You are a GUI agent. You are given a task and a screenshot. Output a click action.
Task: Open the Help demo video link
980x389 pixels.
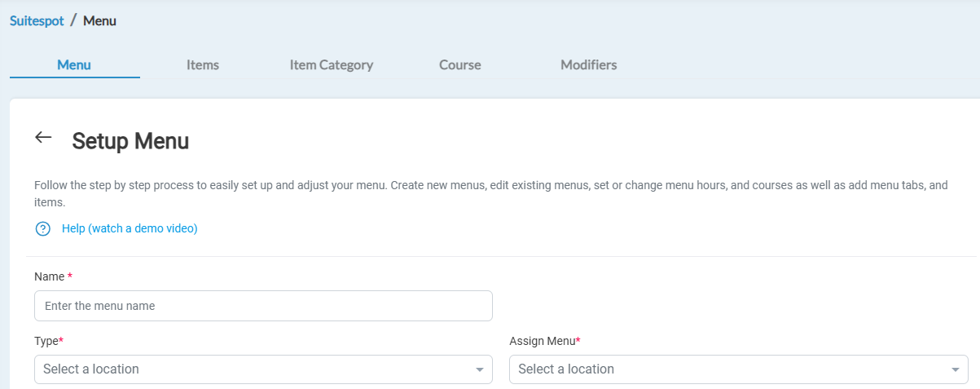pyautogui.click(x=130, y=229)
